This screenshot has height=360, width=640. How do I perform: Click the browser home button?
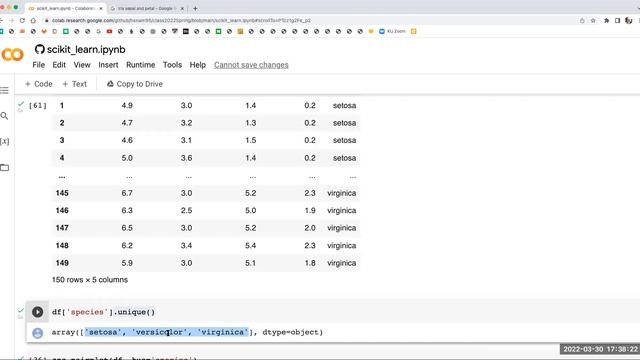(x=33, y=20)
